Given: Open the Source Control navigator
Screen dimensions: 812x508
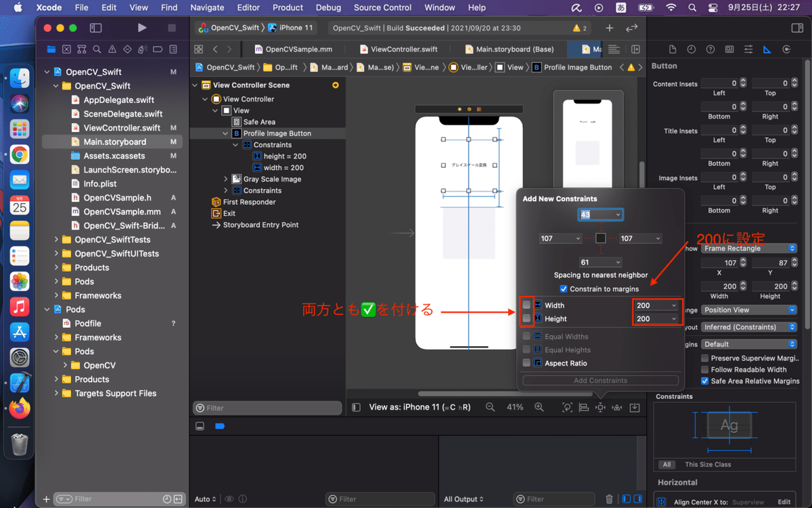Looking at the screenshot, I should click(x=66, y=49).
